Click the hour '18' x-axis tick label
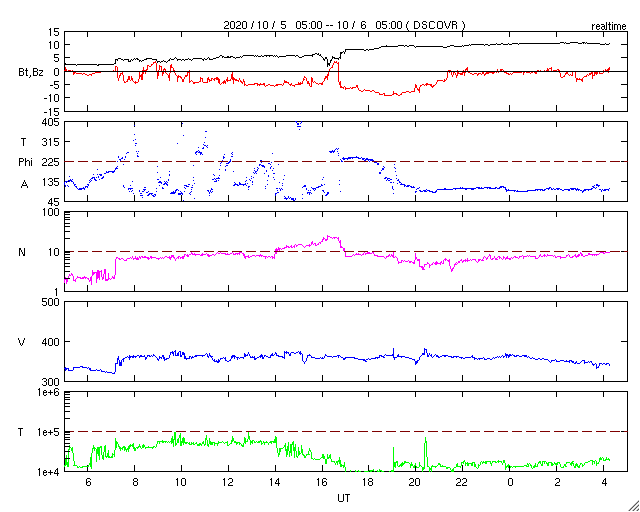 pos(369,482)
